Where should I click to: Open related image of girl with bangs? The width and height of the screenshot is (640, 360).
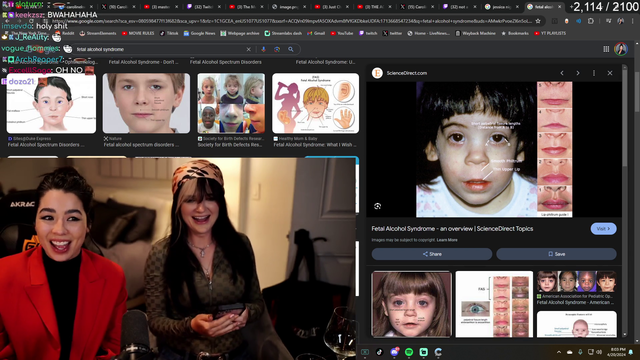click(x=411, y=304)
